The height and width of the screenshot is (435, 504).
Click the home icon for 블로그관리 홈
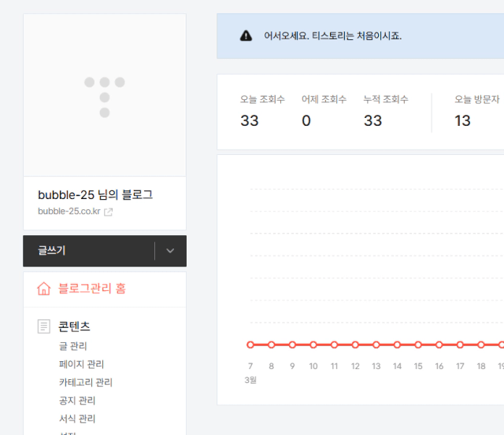[44, 288]
